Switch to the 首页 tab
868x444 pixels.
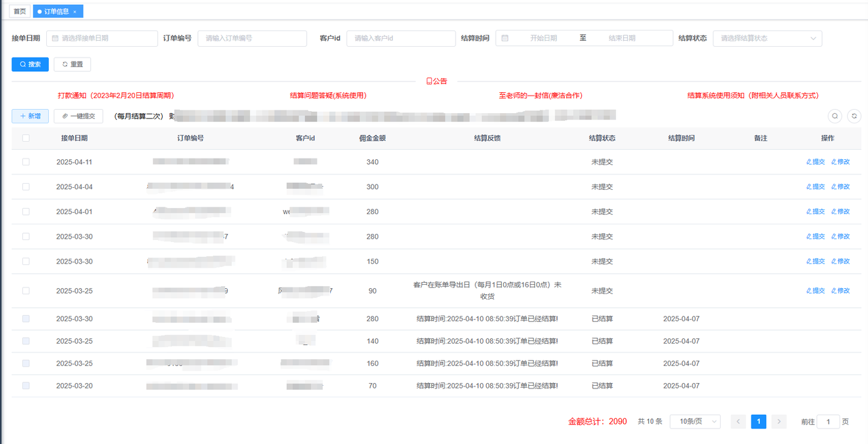(20, 12)
